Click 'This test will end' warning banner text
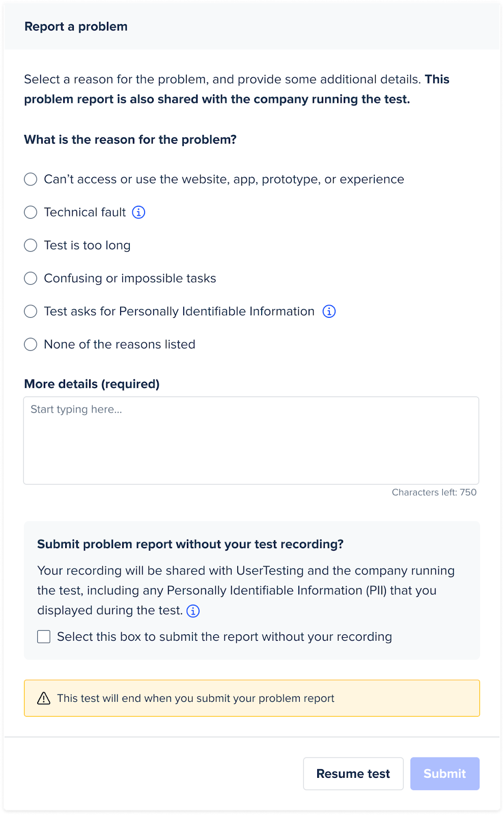Image resolution: width=504 pixels, height=815 pixels. 195,698
